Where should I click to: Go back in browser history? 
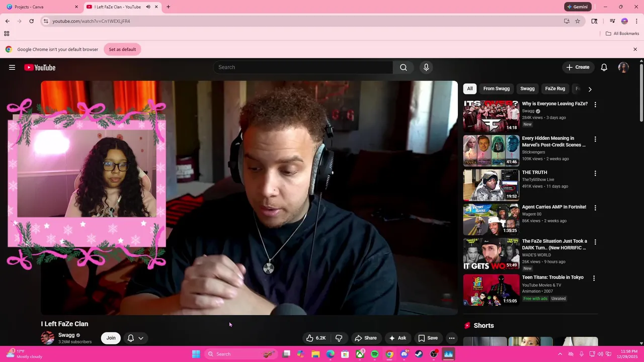point(7,21)
